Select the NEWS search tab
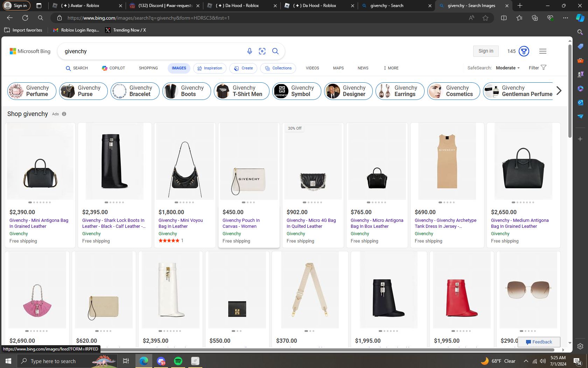The width and height of the screenshot is (588, 368). pyautogui.click(x=363, y=68)
